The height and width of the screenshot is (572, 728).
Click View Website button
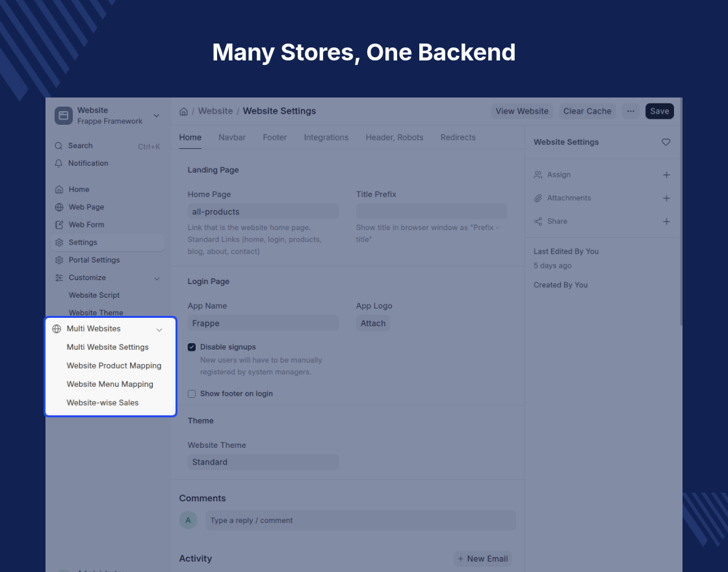(522, 111)
